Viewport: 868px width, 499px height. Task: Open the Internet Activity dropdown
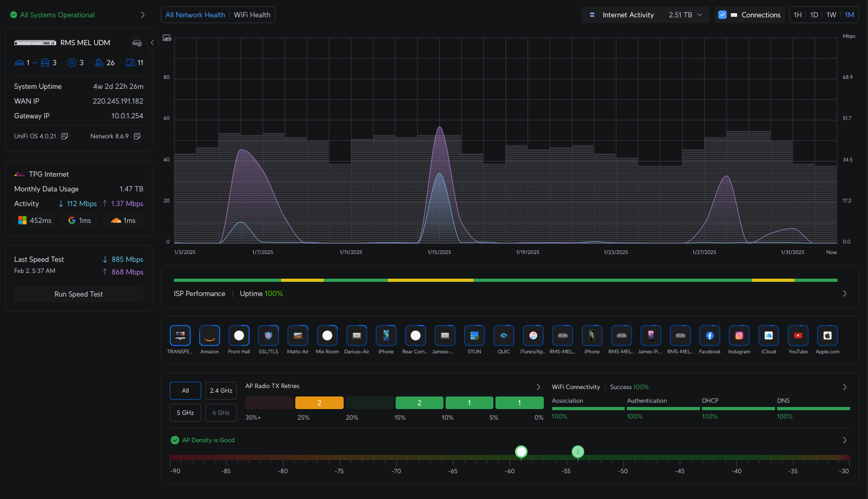(x=646, y=15)
